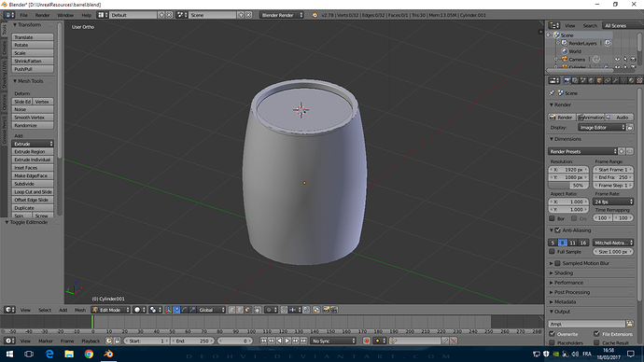Click the output folder browse icon
Image resolution: width=644 pixels, height=362 pixels.
pyautogui.click(x=630, y=324)
